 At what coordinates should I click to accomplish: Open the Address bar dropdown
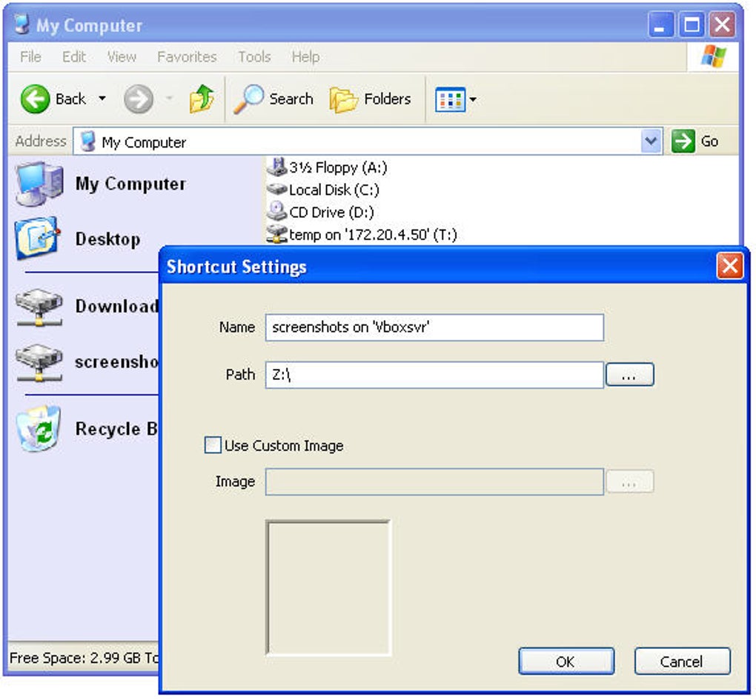tap(651, 141)
